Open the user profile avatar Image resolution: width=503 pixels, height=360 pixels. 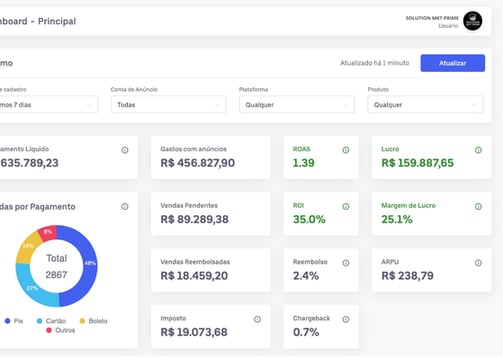point(472,21)
